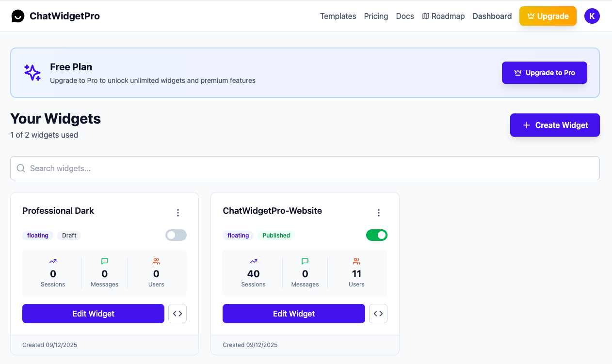The image size is (612, 364).
Task: Open the Professional Dark three-dot menu
Action: (178, 213)
